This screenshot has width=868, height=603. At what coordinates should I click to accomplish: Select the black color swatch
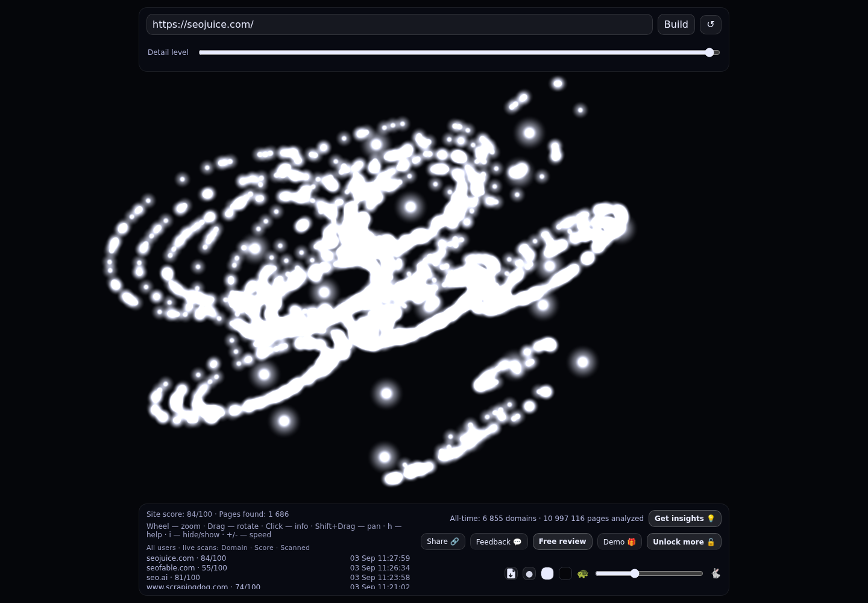565,573
